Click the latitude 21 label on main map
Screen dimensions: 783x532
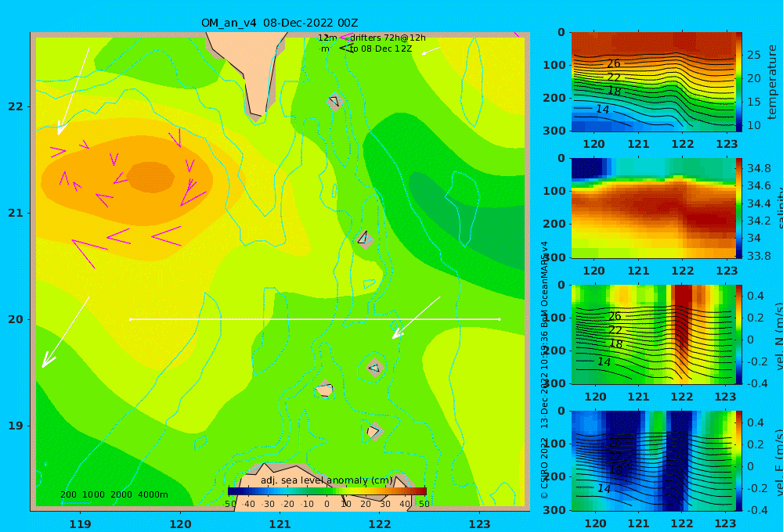click(x=16, y=213)
